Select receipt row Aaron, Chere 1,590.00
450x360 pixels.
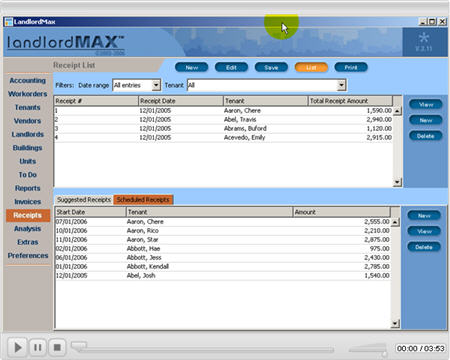[x=223, y=111]
